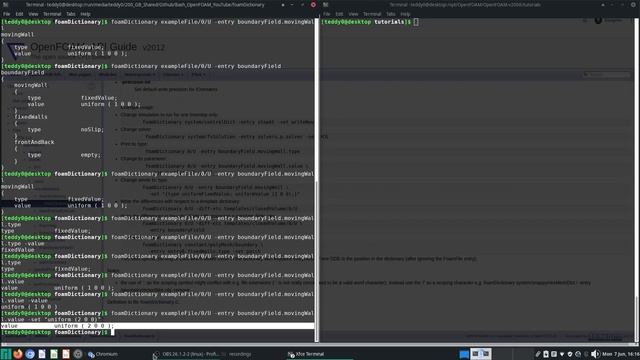Open Tabs menu in right tutorials terminal
The height and width of the screenshot is (360, 640).
(x=391, y=14)
